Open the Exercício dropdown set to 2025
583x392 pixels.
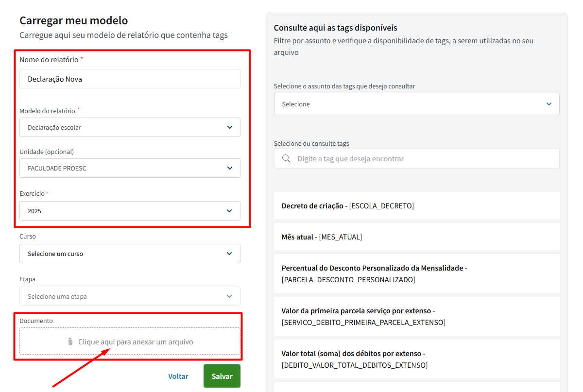click(x=130, y=211)
